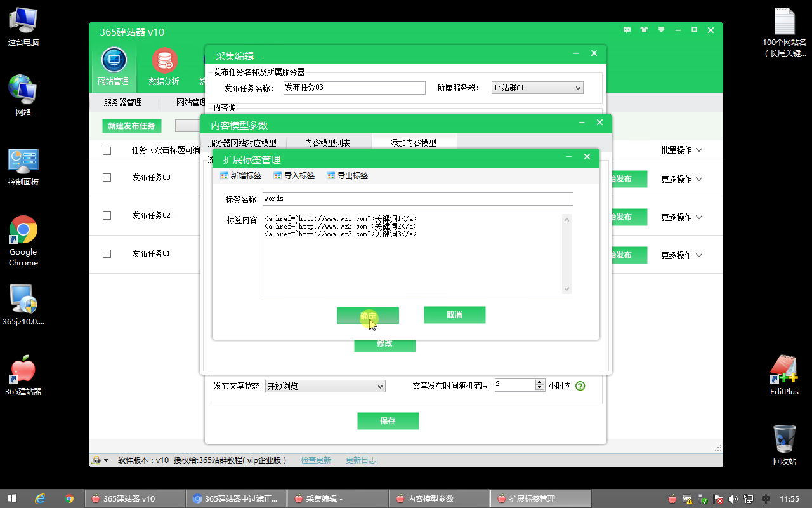Image resolution: width=812 pixels, height=508 pixels.
Task: Open 网络 desktop icon
Action: [x=23, y=95]
